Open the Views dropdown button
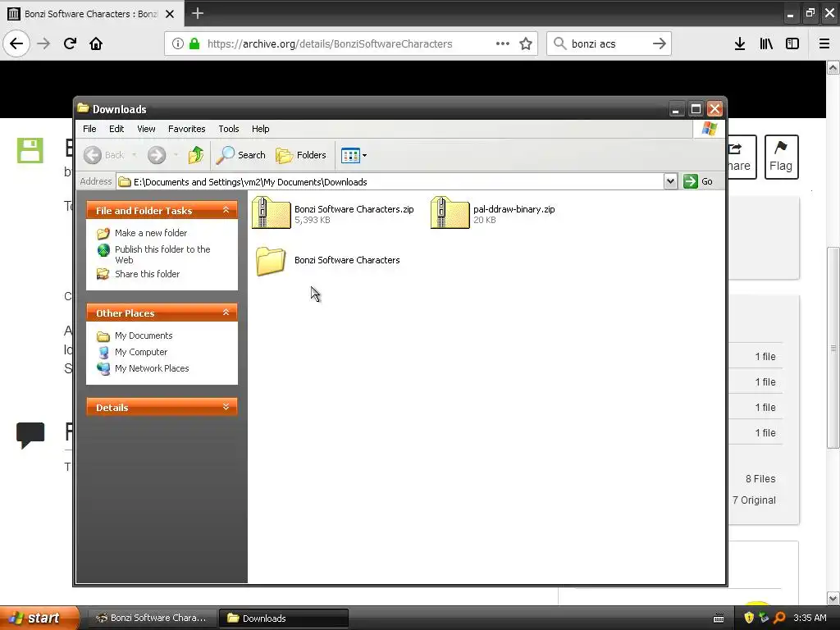This screenshot has width=840, height=630. coord(354,155)
